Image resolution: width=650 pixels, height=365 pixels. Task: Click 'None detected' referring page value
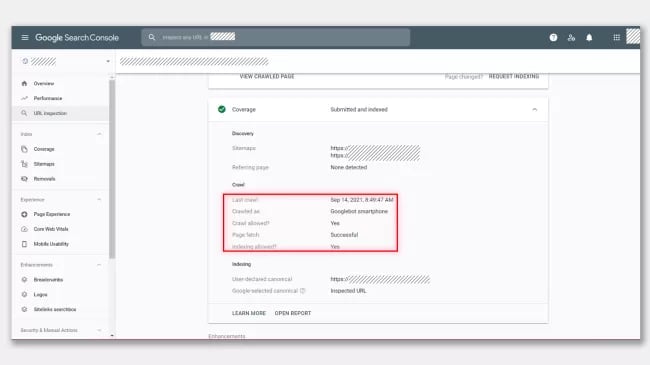click(349, 167)
